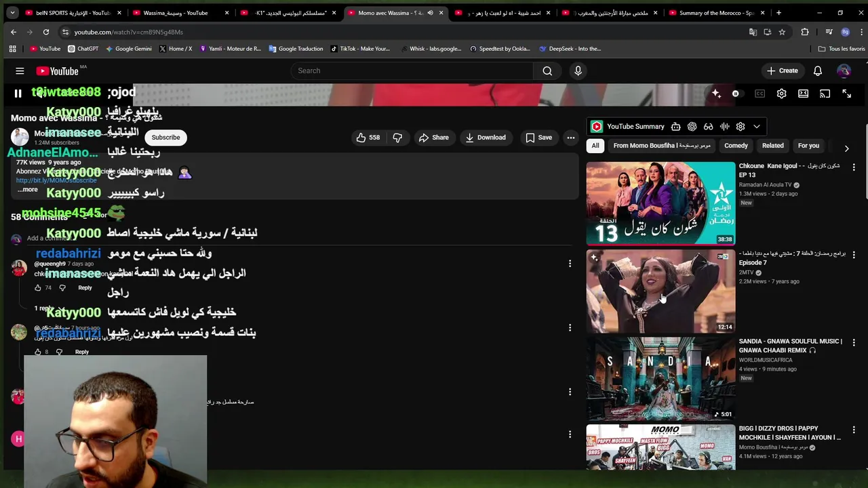The height and width of the screenshot is (488, 868).
Task: Switch the player to theater mode
Action: coord(804,94)
